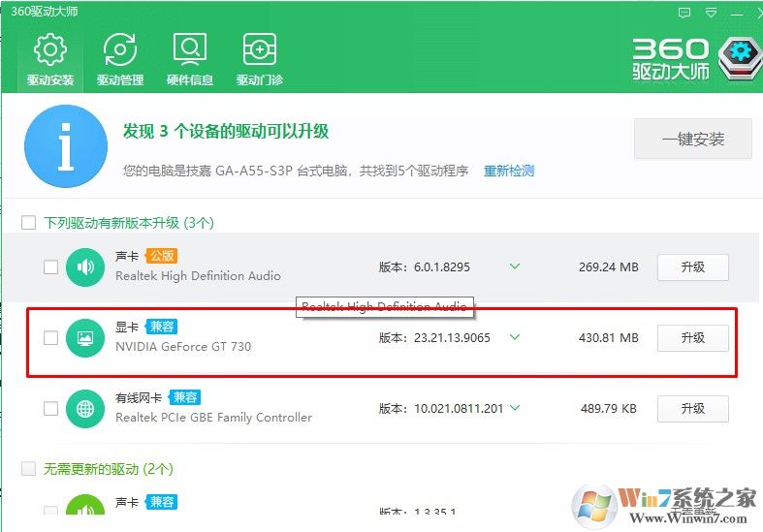Viewport: 763px width, 532px height.
Task: Click the Realtek PCIe GBE network globe icon
Action: 85,409
